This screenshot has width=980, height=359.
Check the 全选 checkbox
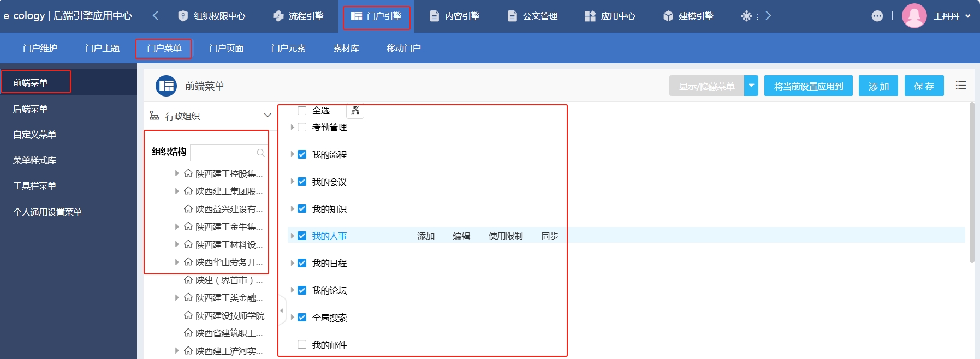pos(302,111)
